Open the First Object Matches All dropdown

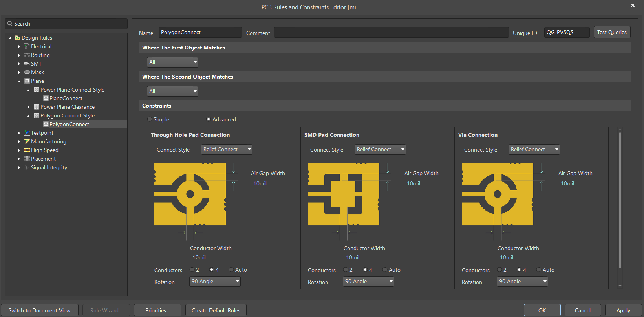click(172, 62)
